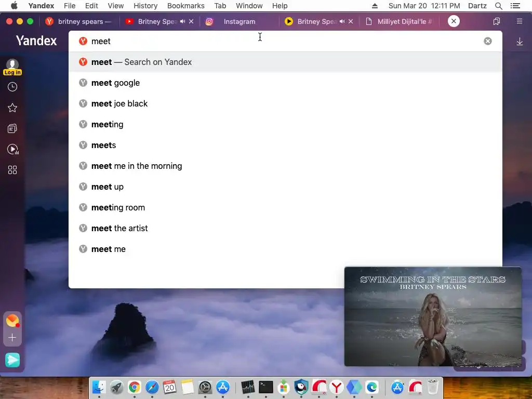Viewport: 532px width, 399px height.
Task: Open the services grid icon in sidebar
Action: coord(12,170)
